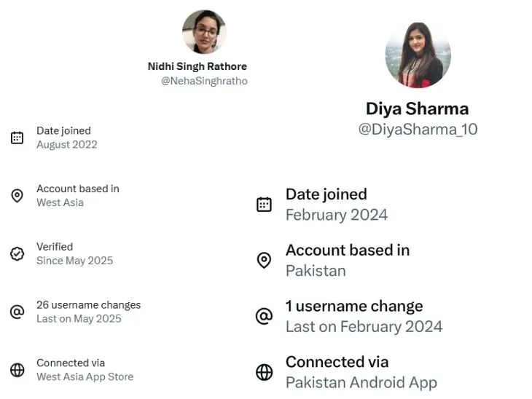Open Diya Sharma's profile photo

[418, 55]
